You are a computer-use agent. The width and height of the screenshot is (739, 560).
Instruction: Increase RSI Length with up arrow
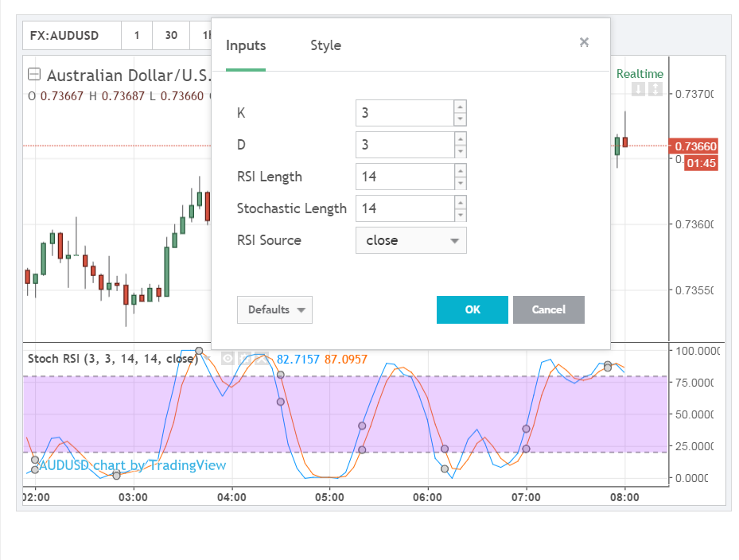[x=460, y=171]
